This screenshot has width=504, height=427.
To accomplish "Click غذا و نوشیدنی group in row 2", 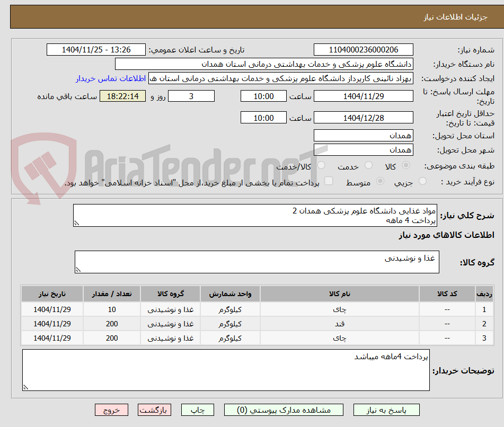I will pos(170,324).
